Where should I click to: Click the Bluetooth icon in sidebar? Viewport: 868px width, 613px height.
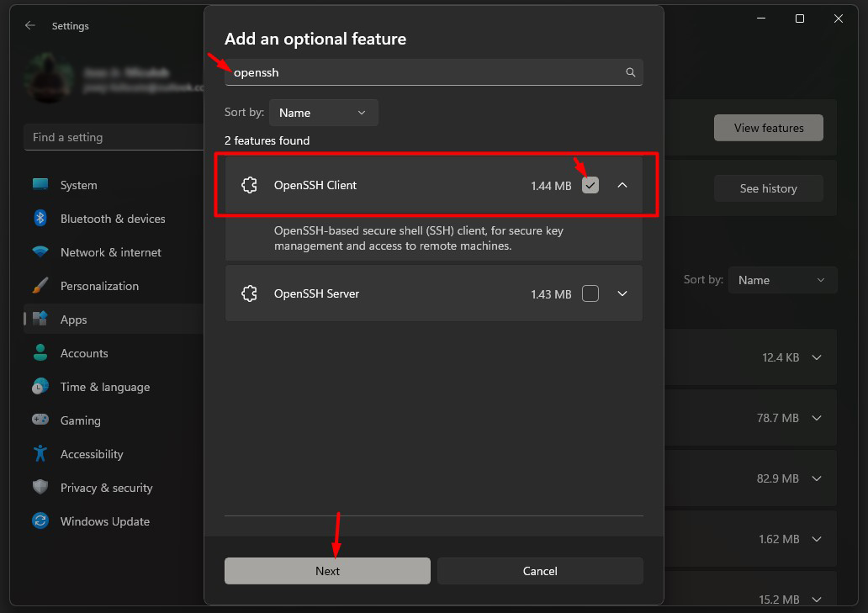pos(40,218)
